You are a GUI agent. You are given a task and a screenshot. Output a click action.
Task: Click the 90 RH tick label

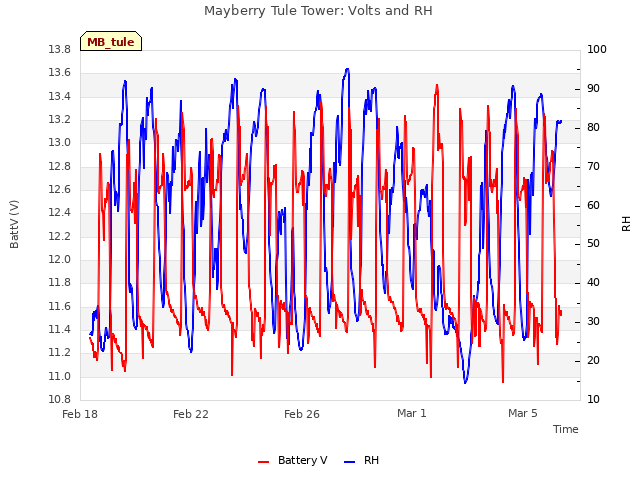click(593, 89)
